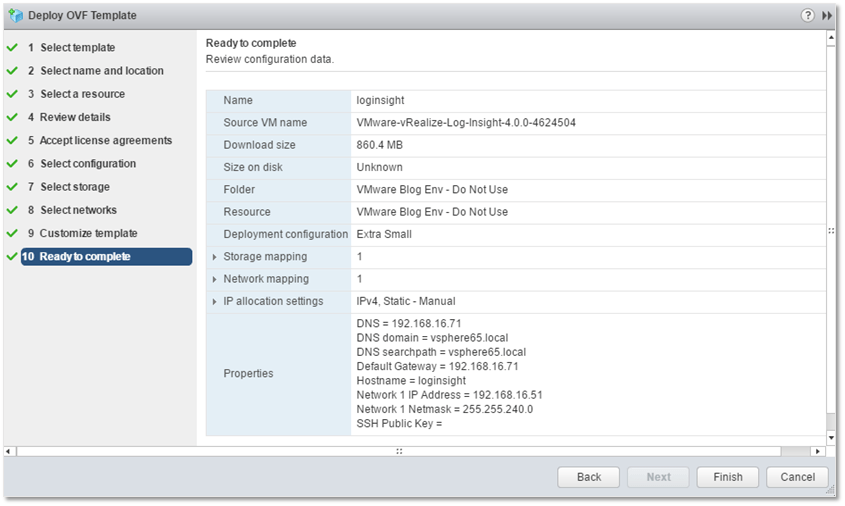The height and width of the screenshot is (506, 845).
Task: Click the Download size label
Action: point(259,145)
